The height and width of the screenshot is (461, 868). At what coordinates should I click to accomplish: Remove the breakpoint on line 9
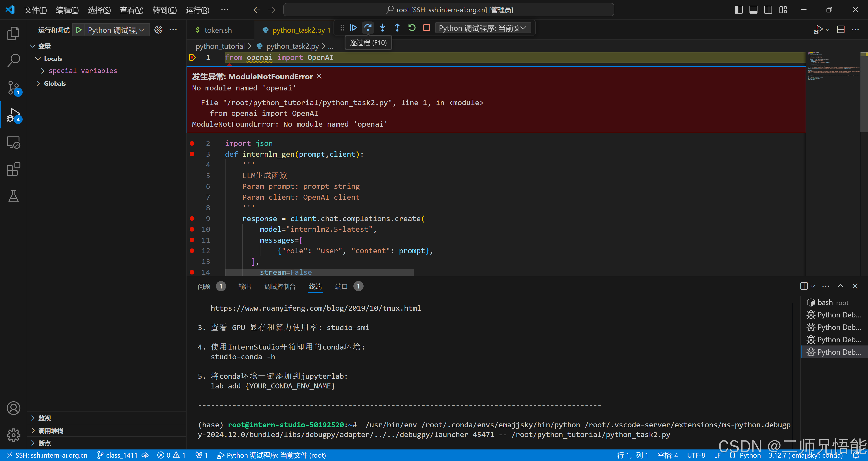[x=192, y=219]
